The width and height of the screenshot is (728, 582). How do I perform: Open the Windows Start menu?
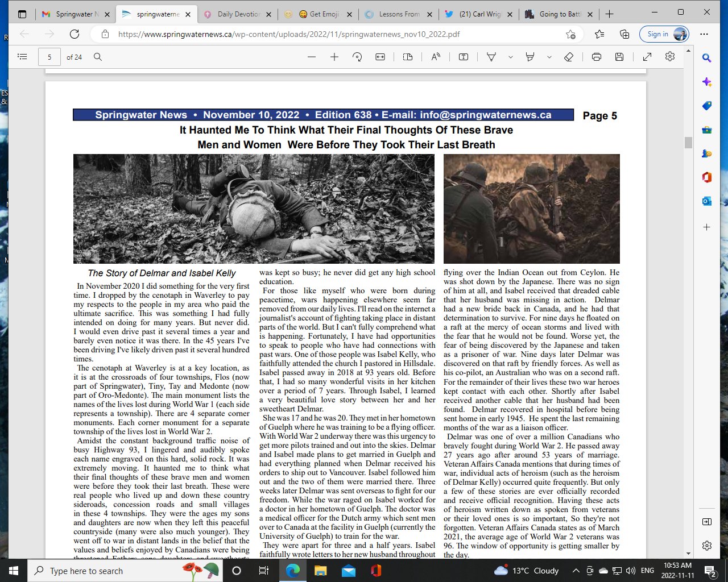(13, 571)
